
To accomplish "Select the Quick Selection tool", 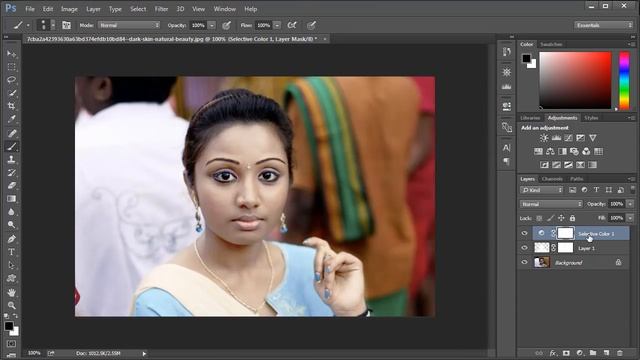I will coord(11,93).
